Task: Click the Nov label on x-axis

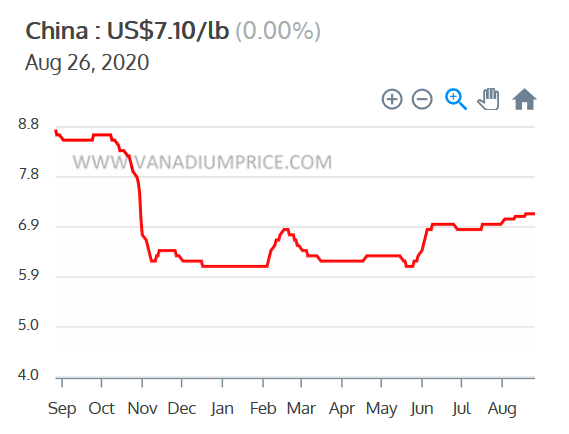Action: point(142,409)
